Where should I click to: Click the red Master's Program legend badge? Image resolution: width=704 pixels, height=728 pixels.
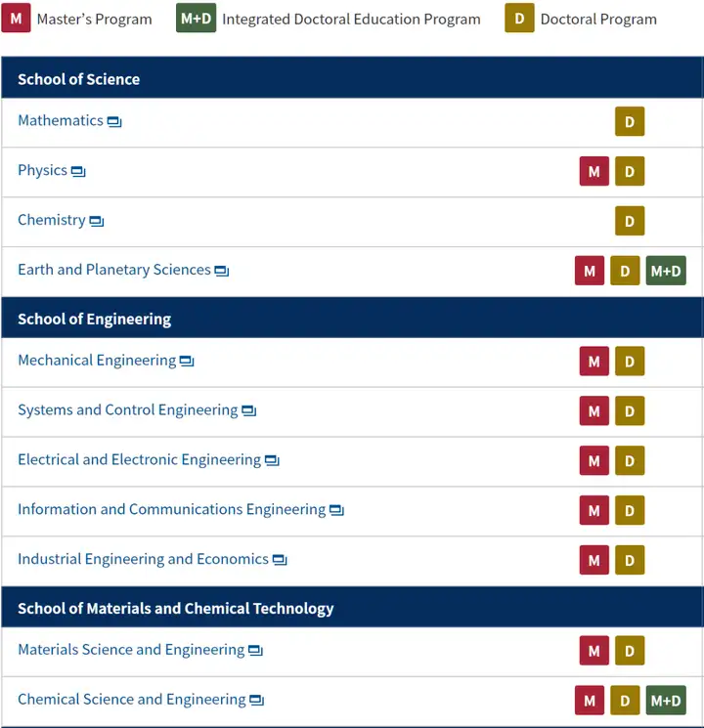tap(16, 19)
